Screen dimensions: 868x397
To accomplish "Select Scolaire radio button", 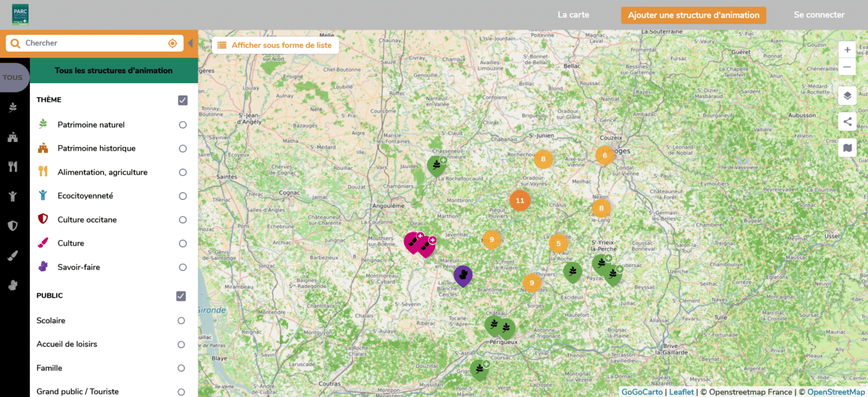I will point(181,321).
